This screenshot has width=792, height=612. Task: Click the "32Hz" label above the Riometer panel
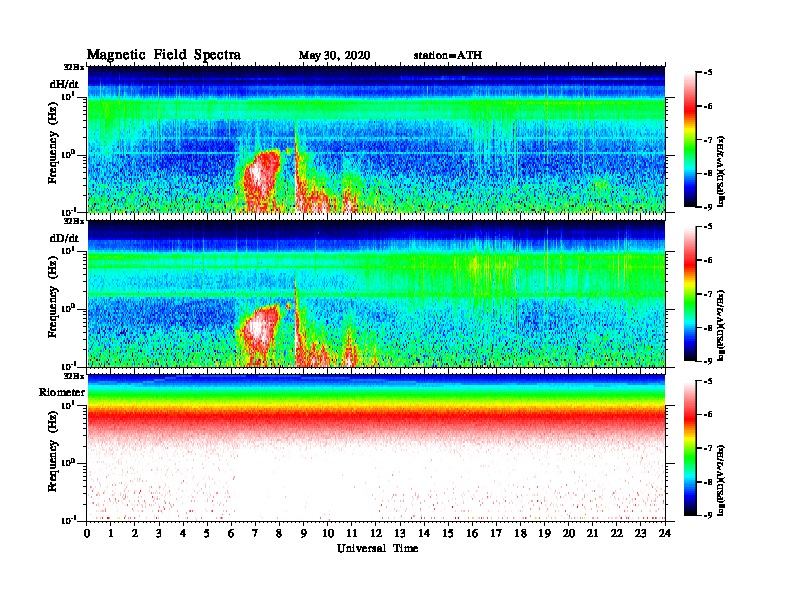pos(74,376)
